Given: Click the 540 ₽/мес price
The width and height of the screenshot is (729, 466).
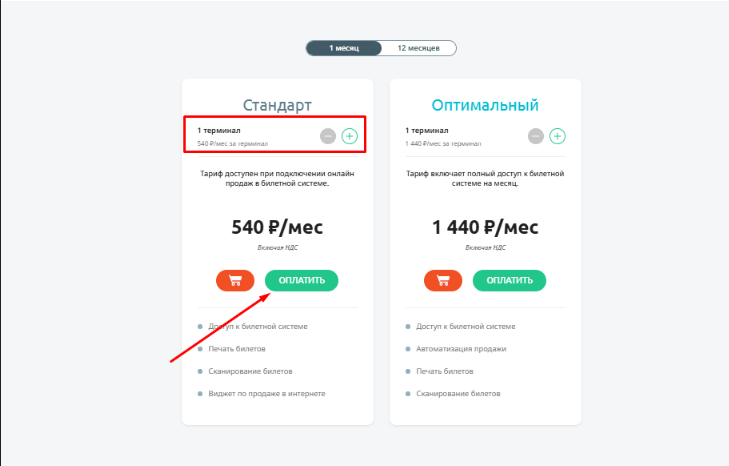Looking at the screenshot, I should (x=278, y=227).
